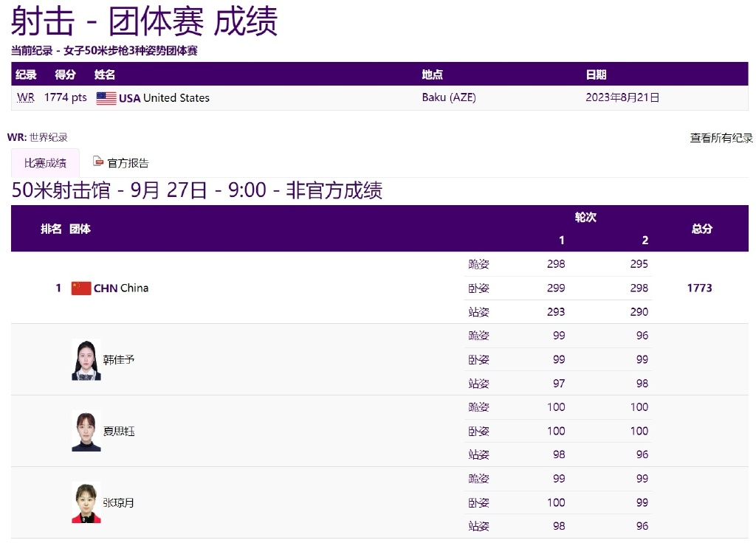Click the WR abbreviation in record row
The width and height of the screenshot is (756, 543).
point(26,98)
